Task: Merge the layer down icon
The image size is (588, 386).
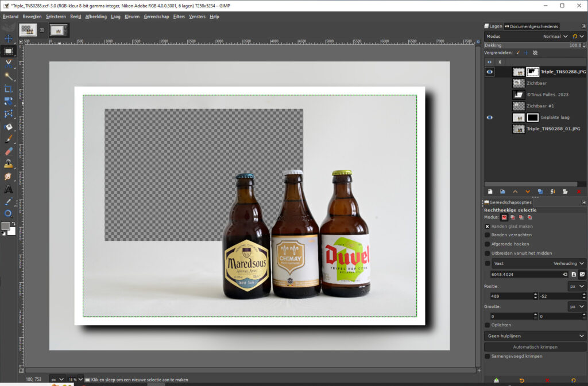Action: (x=553, y=192)
